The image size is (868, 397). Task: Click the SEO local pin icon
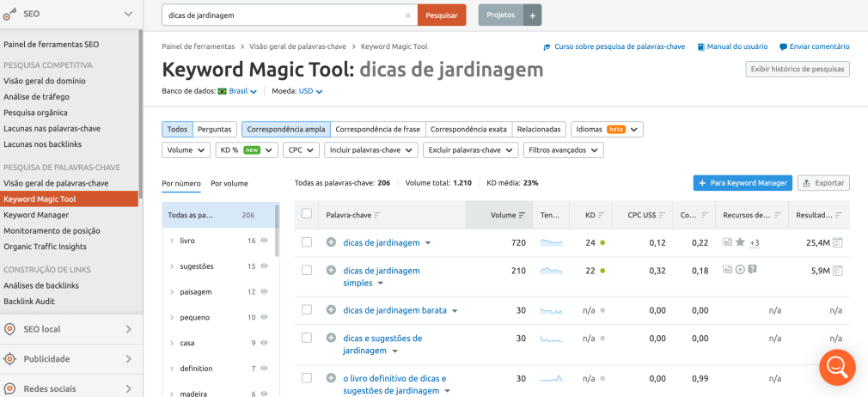pos(9,329)
